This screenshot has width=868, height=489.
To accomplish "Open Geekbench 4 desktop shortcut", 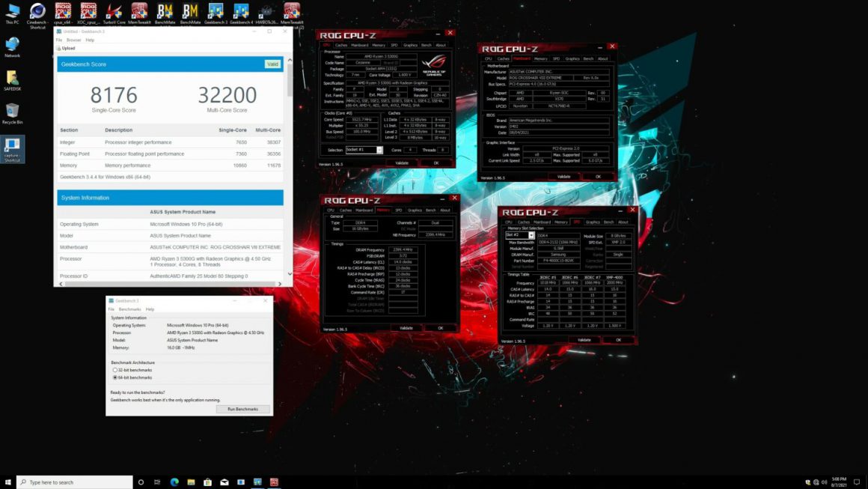I will (x=241, y=11).
